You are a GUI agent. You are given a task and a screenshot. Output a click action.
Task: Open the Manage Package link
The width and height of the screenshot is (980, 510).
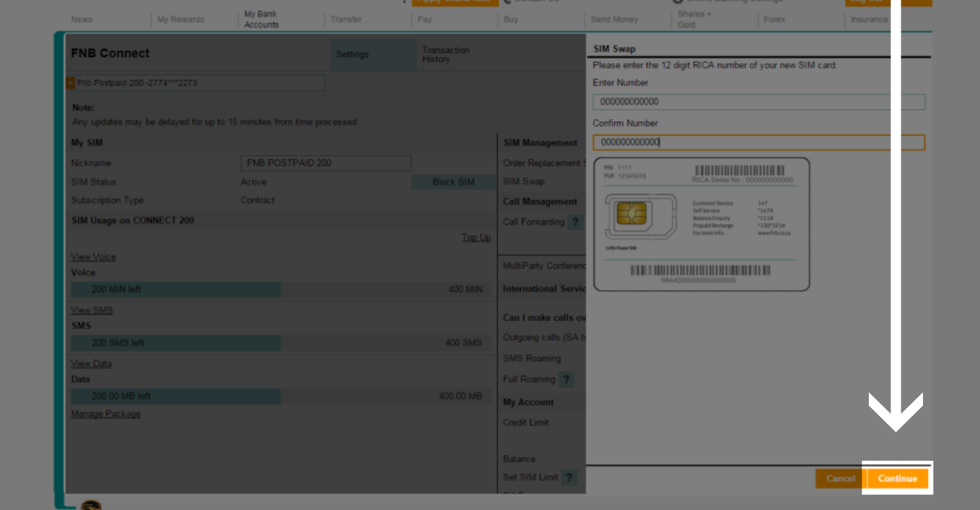coord(105,413)
